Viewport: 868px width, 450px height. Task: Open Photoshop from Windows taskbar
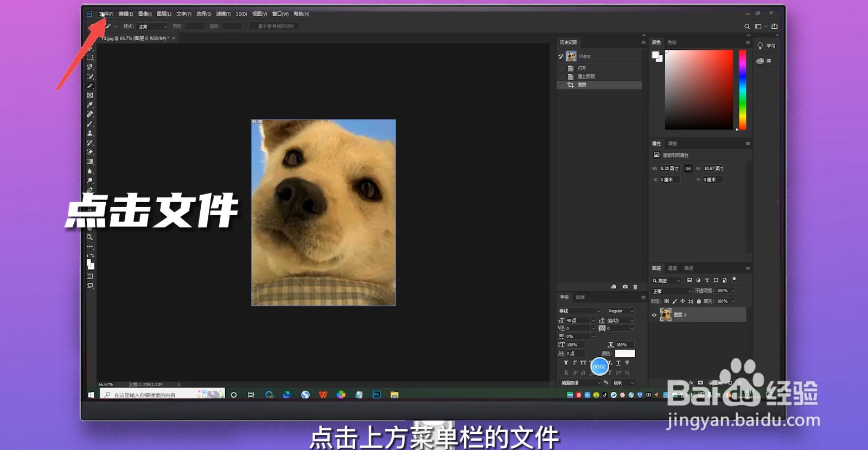376,395
